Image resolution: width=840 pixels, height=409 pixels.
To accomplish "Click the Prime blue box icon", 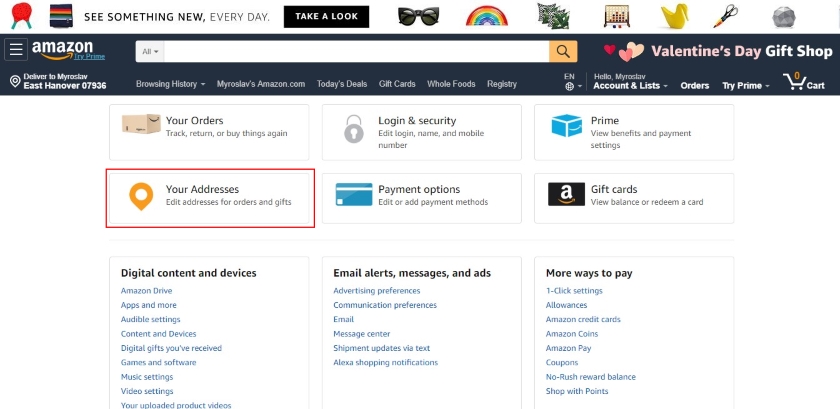I will [x=566, y=126].
